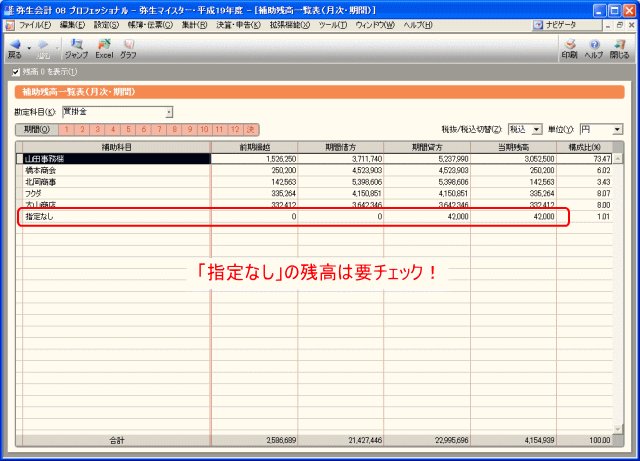Select month 7 in the period bar
The width and height of the screenshot is (640, 461).
(x=159, y=130)
